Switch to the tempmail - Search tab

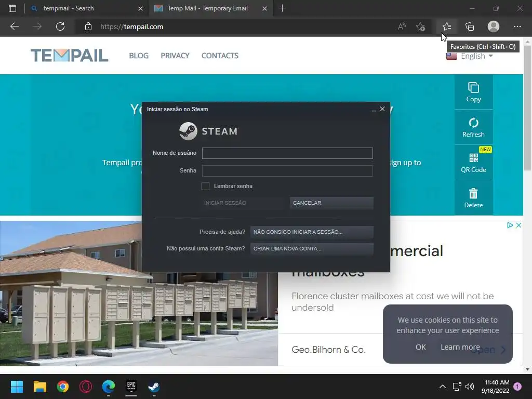(87, 8)
